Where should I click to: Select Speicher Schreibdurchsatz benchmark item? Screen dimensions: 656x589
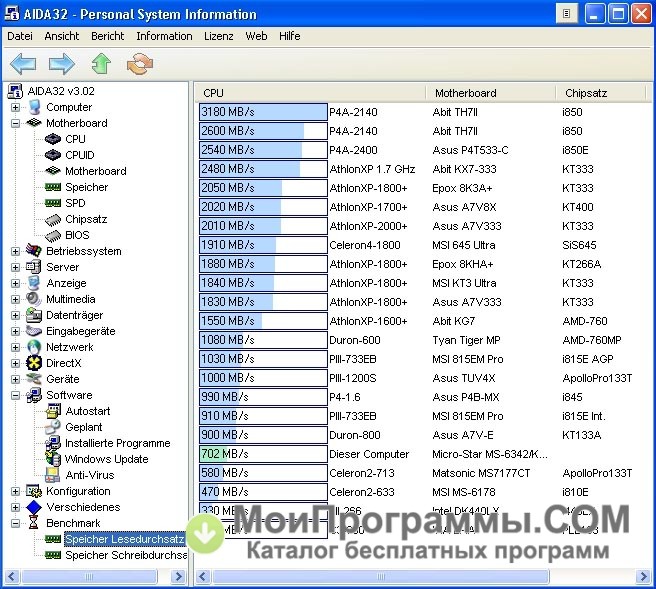pos(126,555)
